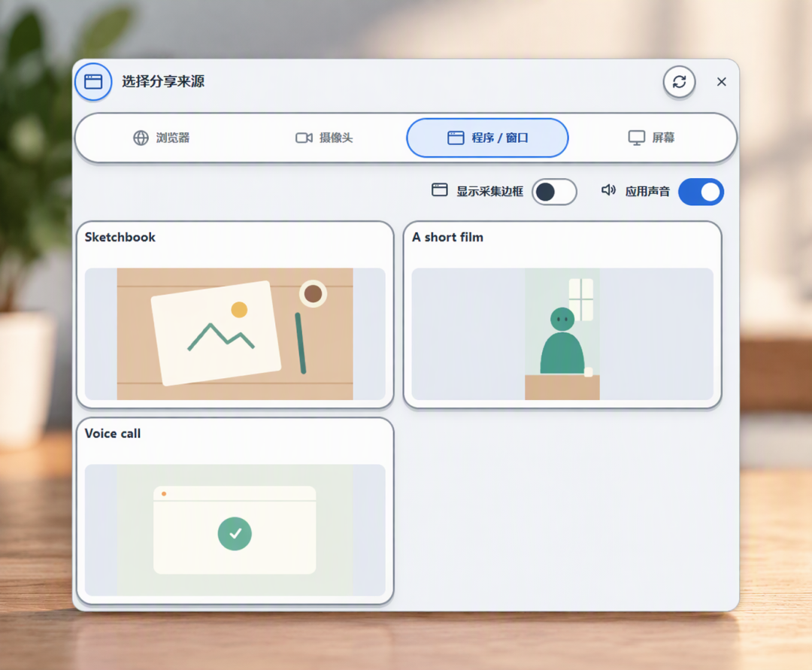This screenshot has width=812, height=670.
Task: Click the refresh sources icon
Action: point(679,82)
